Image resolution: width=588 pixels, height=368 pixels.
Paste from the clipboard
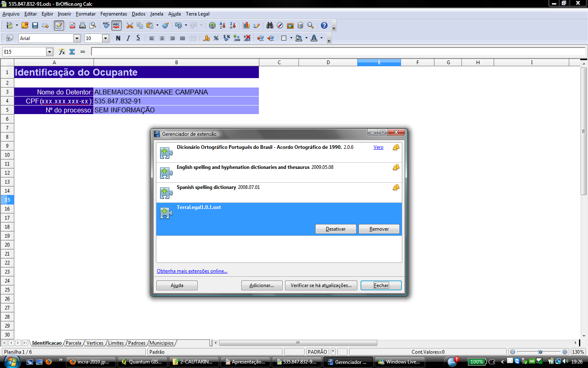tap(150, 25)
